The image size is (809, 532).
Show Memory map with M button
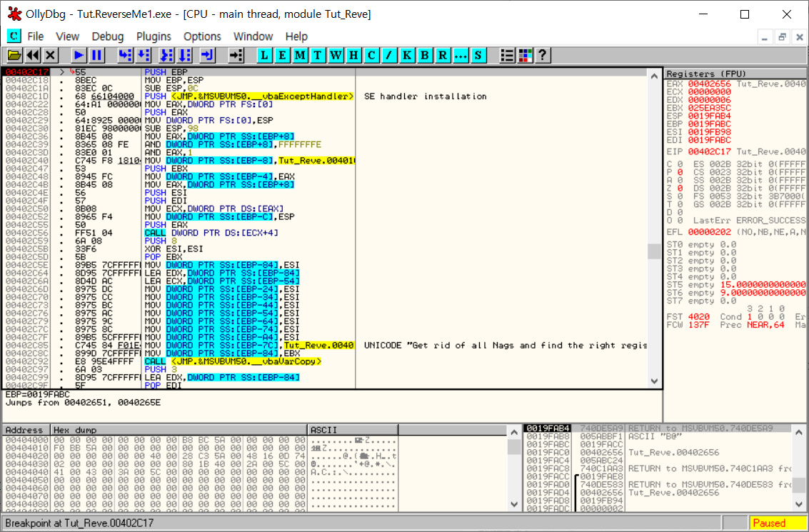tap(301, 55)
